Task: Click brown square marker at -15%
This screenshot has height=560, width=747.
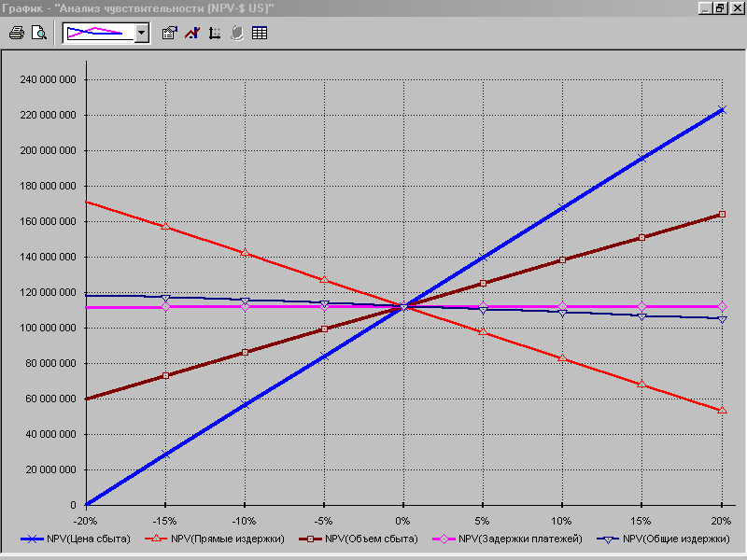Action: click(165, 376)
